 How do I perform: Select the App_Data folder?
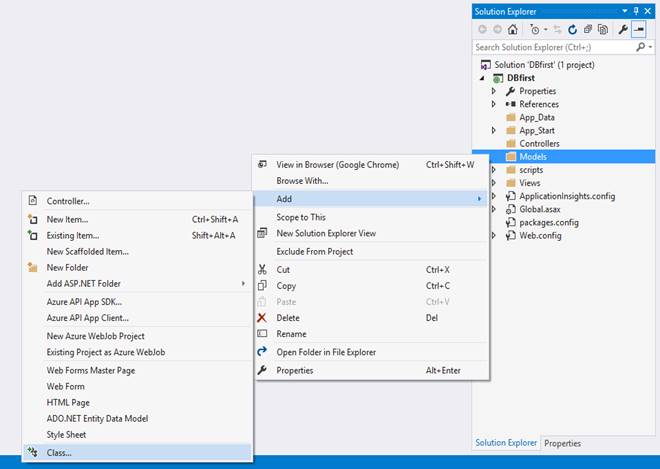[x=537, y=117]
